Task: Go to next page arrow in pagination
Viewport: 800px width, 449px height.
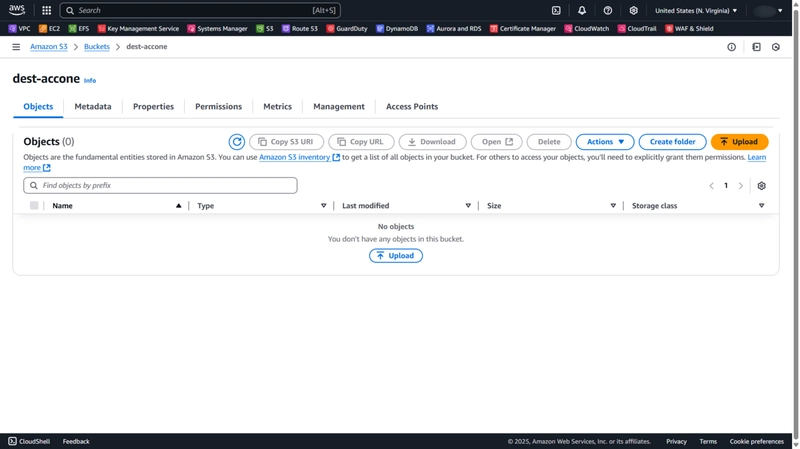Action: pyautogui.click(x=741, y=186)
